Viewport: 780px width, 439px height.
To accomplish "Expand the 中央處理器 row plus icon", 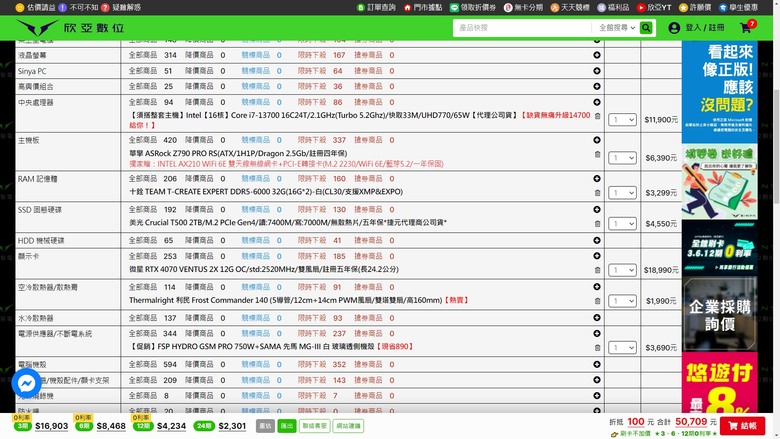I will click(597, 102).
